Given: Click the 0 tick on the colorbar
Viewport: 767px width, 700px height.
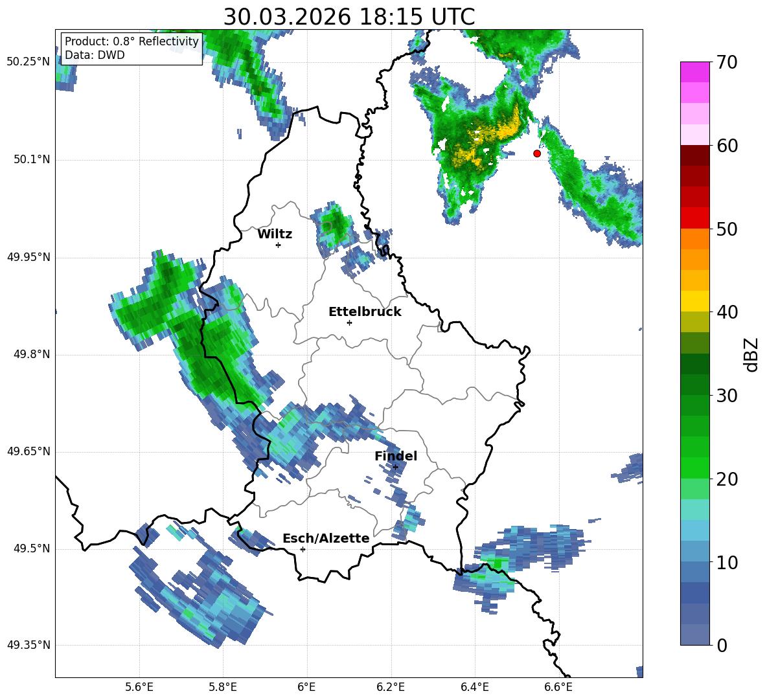Looking at the screenshot, I should pos(721,645).
